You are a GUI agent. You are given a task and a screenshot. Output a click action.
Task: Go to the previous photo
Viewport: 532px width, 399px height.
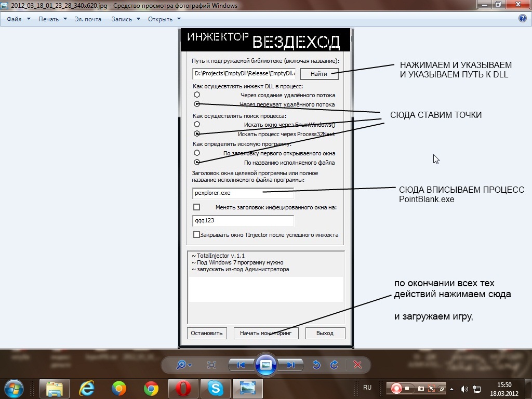pos(241,365)
